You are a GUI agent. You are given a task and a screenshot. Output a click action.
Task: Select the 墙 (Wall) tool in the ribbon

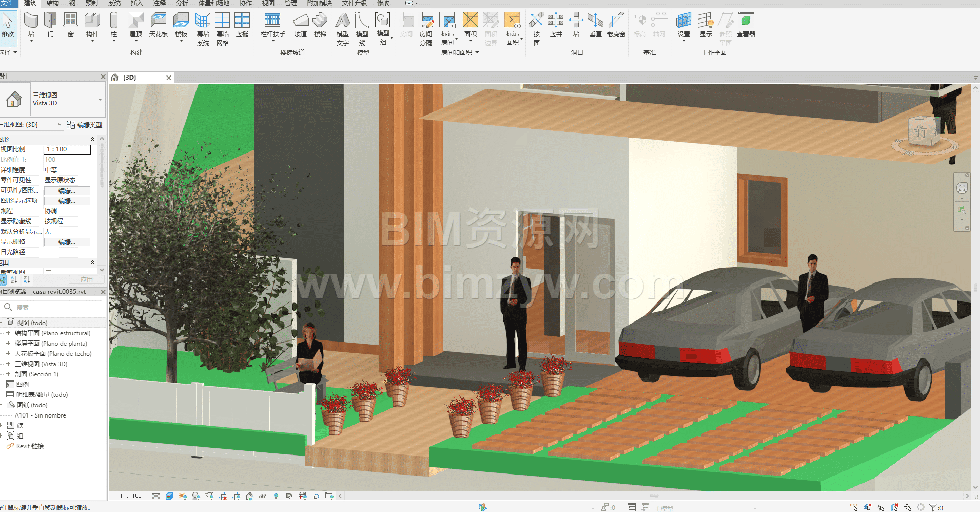coord(31,25)
